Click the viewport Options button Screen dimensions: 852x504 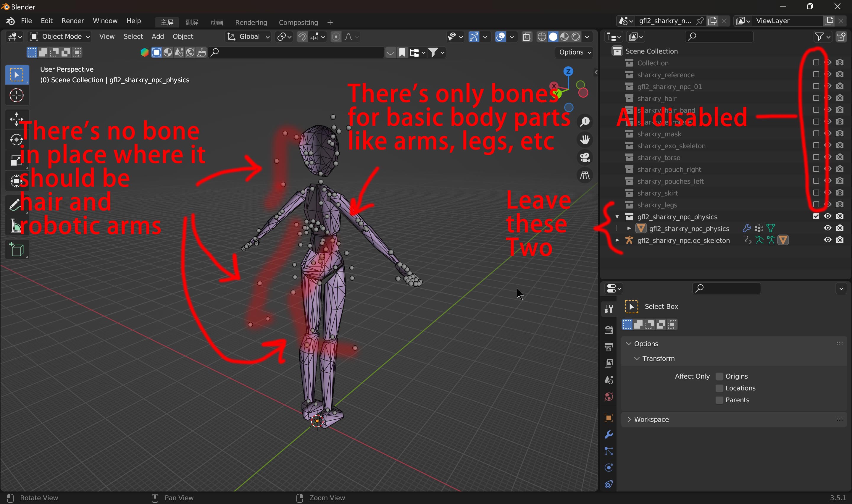pos(575,52)
